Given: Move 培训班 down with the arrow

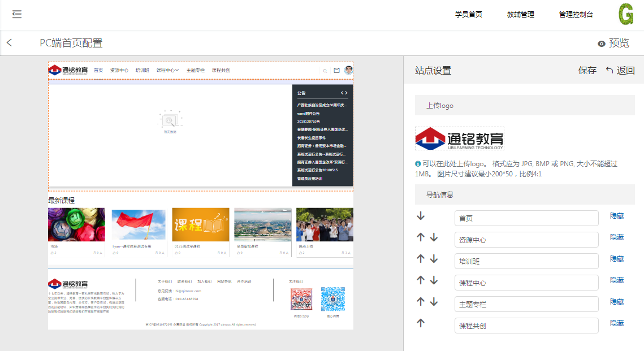Looking at the screenshot, I should click(434, 259).
